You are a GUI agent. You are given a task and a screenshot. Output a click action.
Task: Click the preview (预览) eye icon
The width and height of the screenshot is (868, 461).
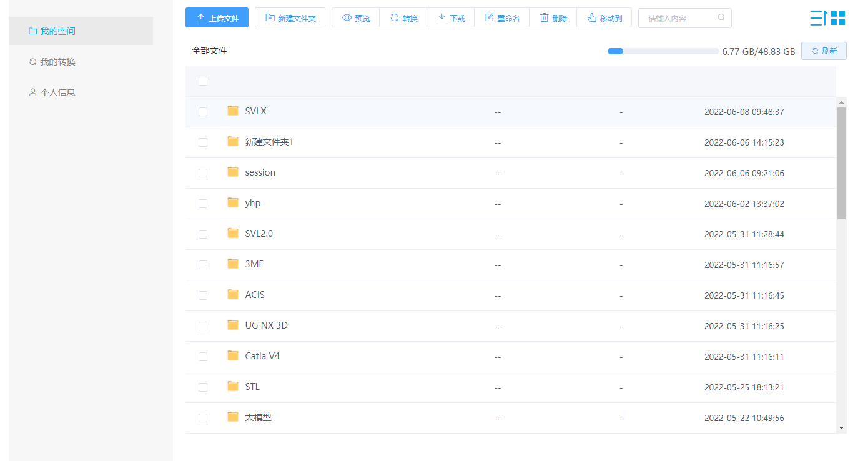[347, 18]
